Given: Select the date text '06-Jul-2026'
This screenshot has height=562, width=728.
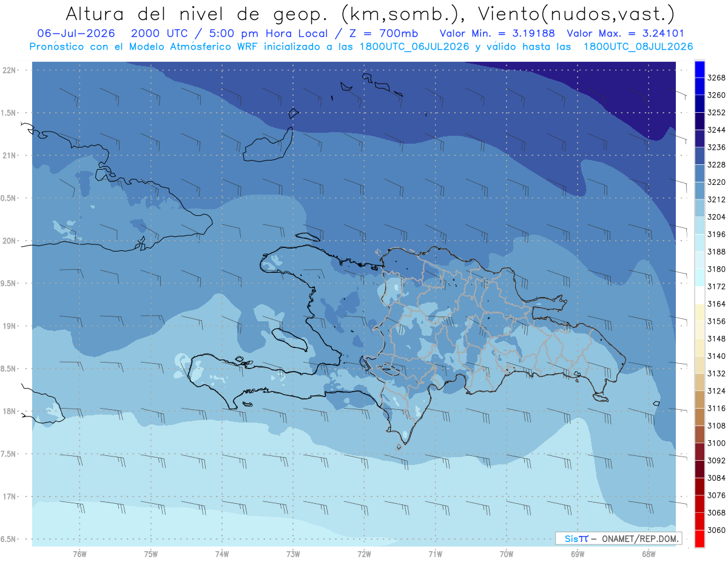Looking at the screenshot, I should [75, 33].
